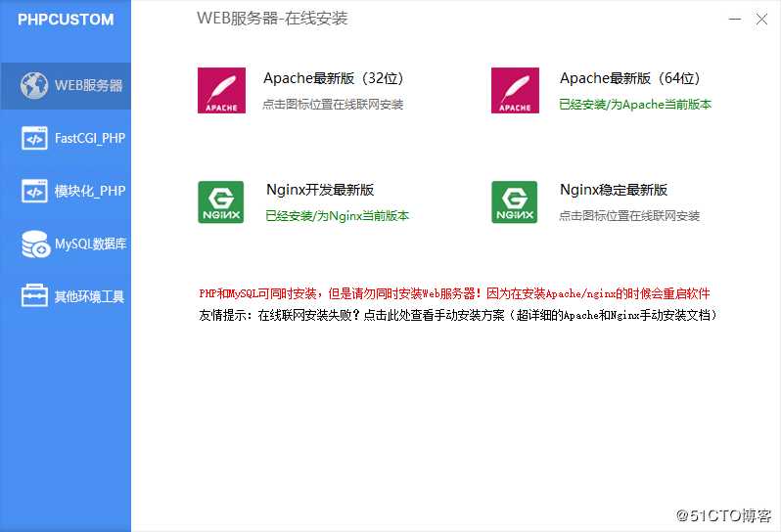
Task: Click the PHPCUSTOM logo title
Action: click(66, 20)
